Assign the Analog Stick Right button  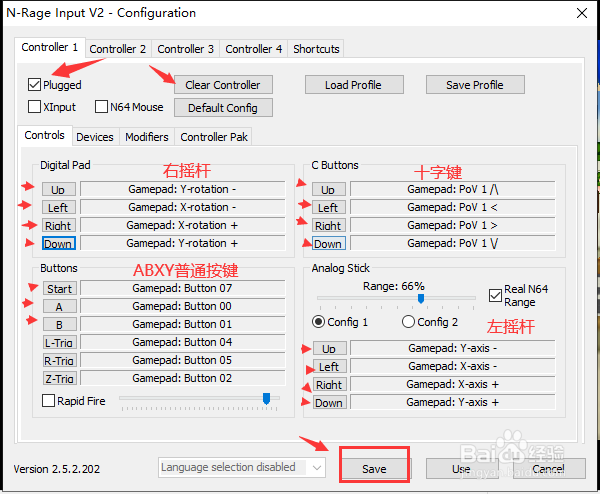[330, 385]
